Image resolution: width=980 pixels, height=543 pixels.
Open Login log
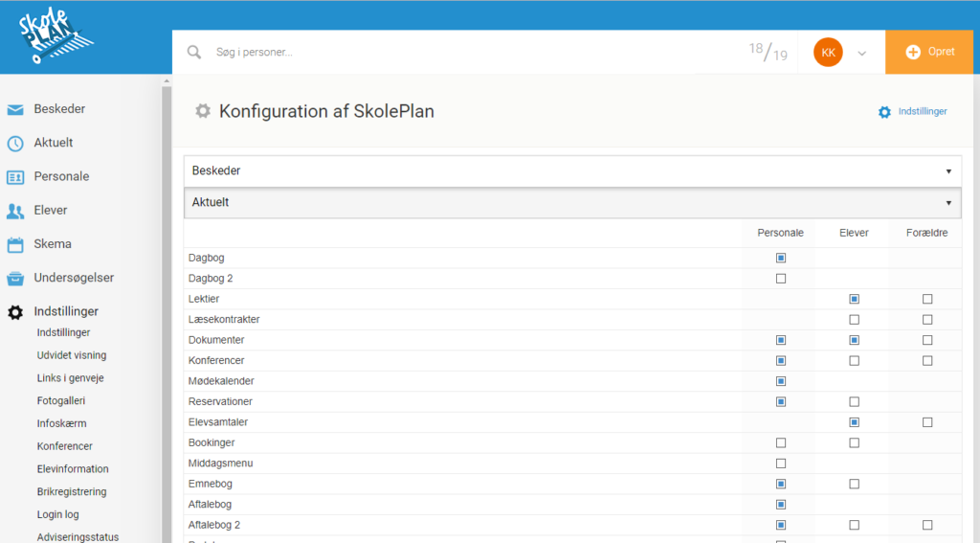tap(57, 514)
